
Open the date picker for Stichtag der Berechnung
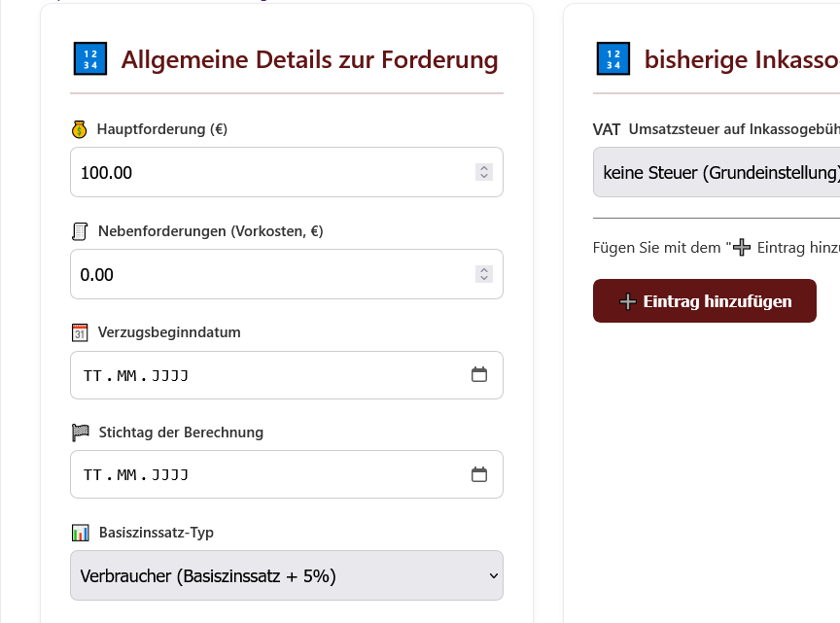coord(479,473)
